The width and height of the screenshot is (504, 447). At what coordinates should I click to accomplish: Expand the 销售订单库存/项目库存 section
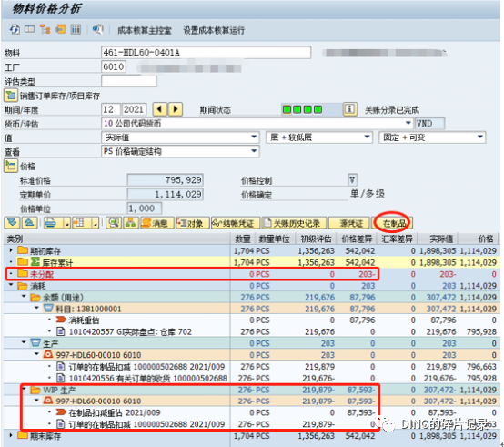10,96
